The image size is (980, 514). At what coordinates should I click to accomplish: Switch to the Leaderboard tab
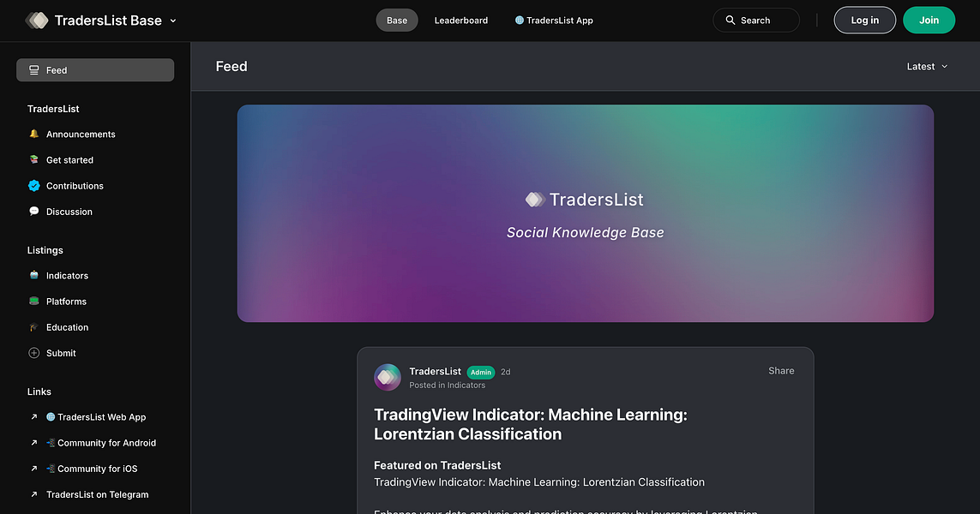[460, 20]
